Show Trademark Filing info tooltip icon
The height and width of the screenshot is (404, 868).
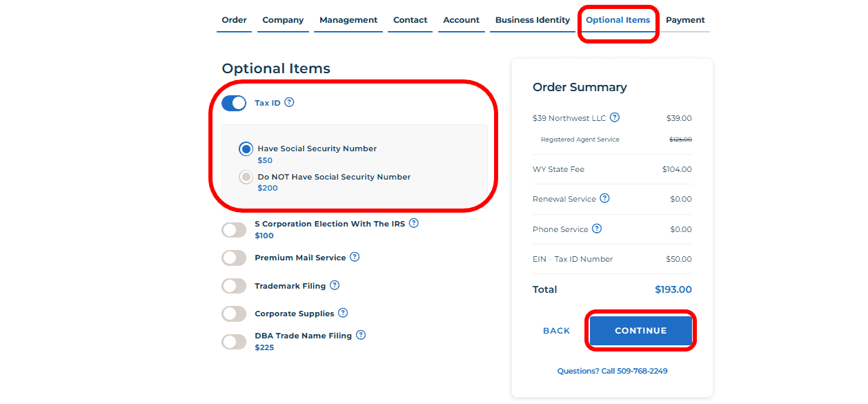point(335,285)
